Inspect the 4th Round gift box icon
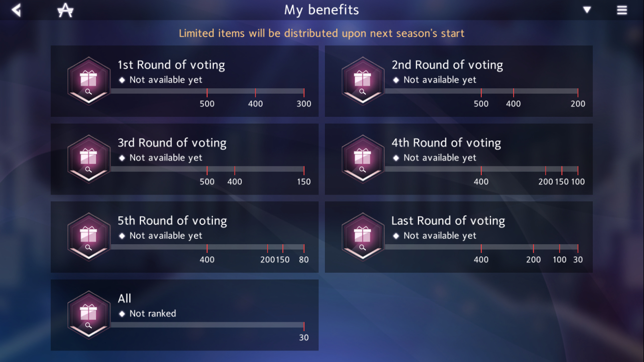 [x=363, y=159]
